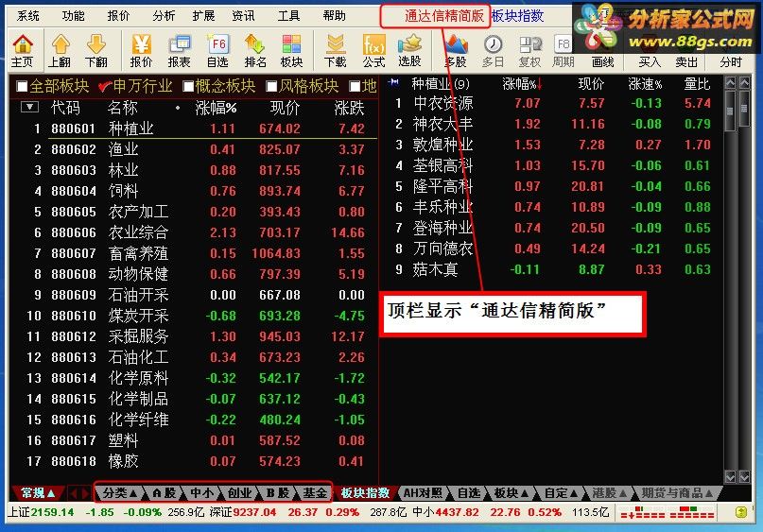Image resolution: width=763 pixels, height=532 pixels.
Task: Click the 画线 draw line toolbar button
Action: tap(602, 61)
